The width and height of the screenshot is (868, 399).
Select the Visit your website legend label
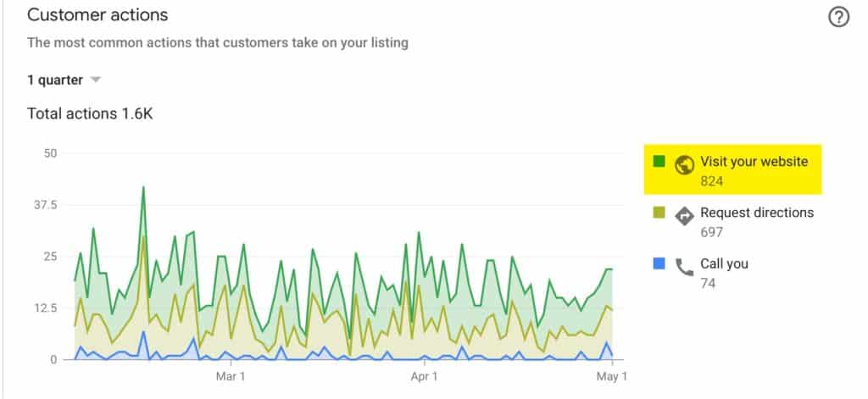pos(754,162)
